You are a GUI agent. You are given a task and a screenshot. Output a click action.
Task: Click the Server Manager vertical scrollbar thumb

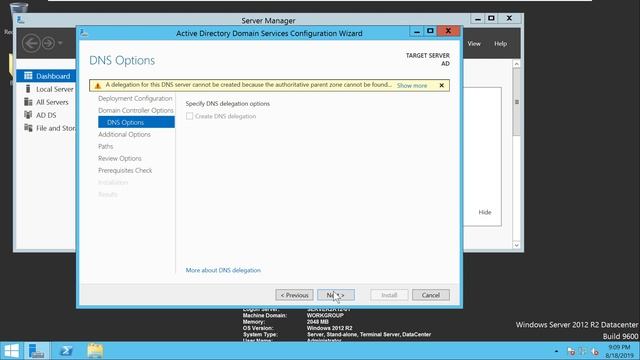516,102
